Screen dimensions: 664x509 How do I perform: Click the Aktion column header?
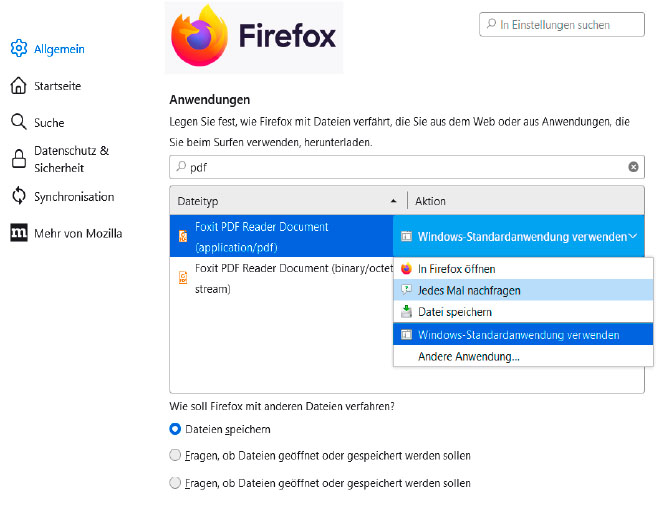526,201
